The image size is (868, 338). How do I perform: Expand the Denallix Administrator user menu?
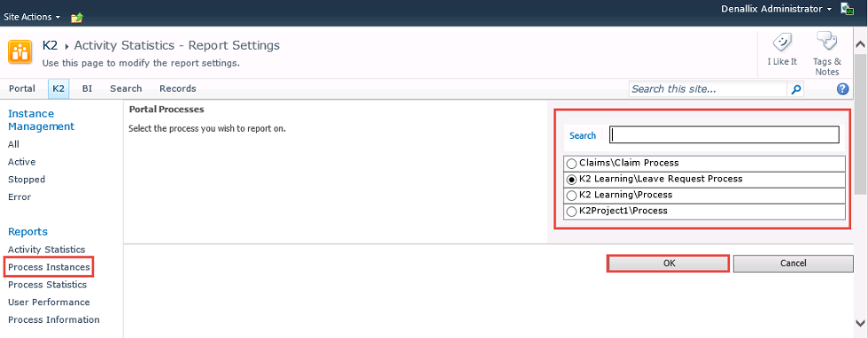click(776, 9)
